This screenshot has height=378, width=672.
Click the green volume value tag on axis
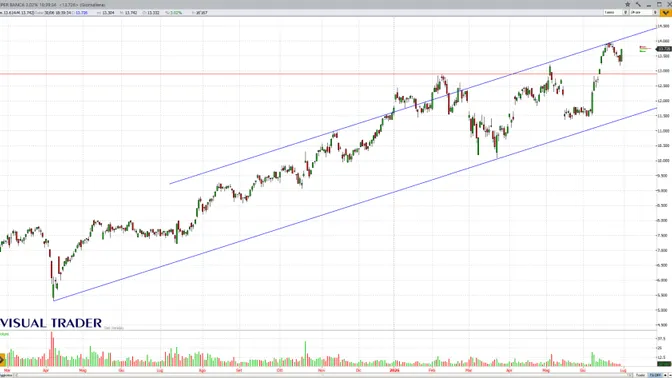point(664,363)
